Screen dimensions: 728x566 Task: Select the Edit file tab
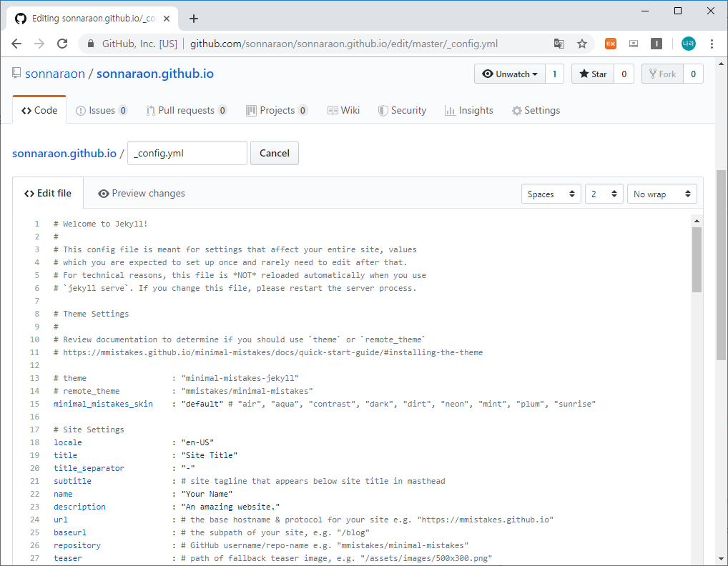coord(48,193)
